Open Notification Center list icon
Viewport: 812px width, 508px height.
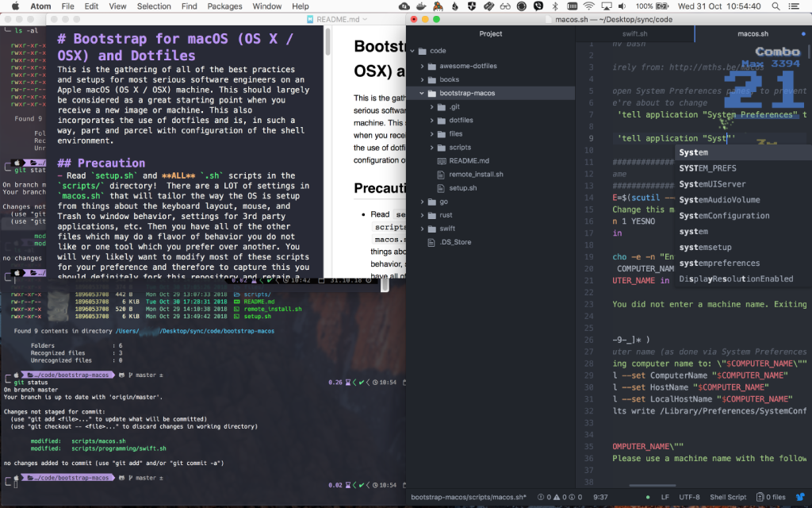[x=793, y=6]
